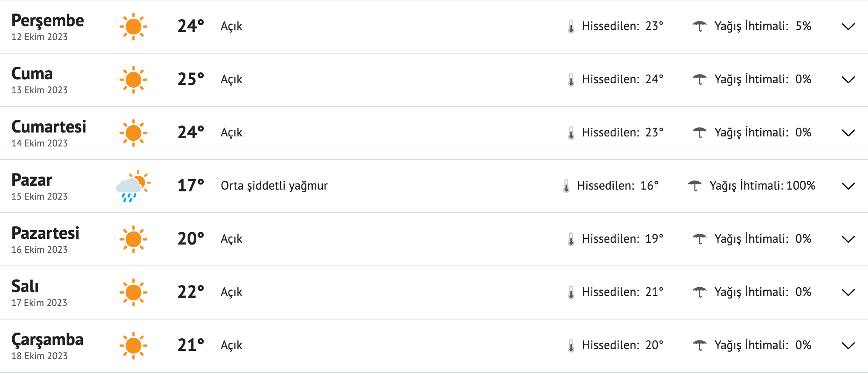Click the Orta şiddetli yağmur text
Viewport: 868px width, 374px height.
[x=275, y=185]
